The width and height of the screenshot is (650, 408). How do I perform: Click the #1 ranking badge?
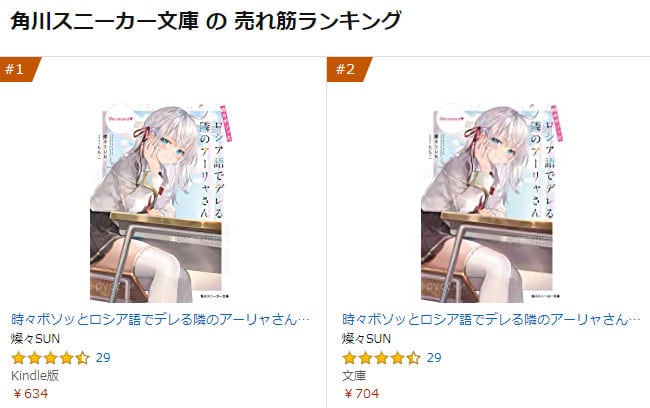point(19,69)
